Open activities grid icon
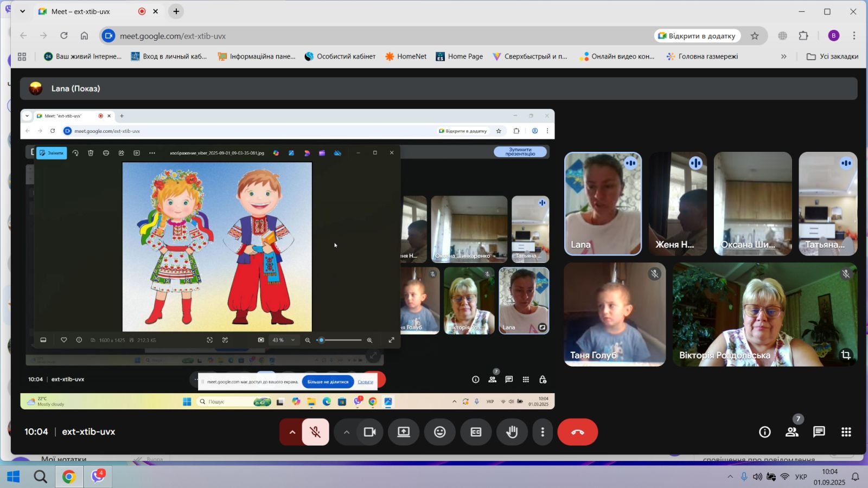868x488 pixels. pos(846,432)
